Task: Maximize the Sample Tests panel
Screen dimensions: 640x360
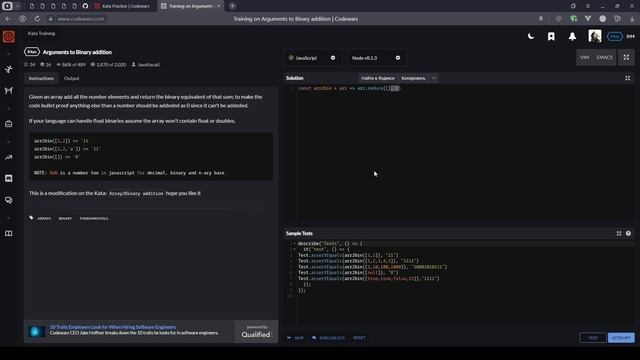Action: (x=619, y=233)
